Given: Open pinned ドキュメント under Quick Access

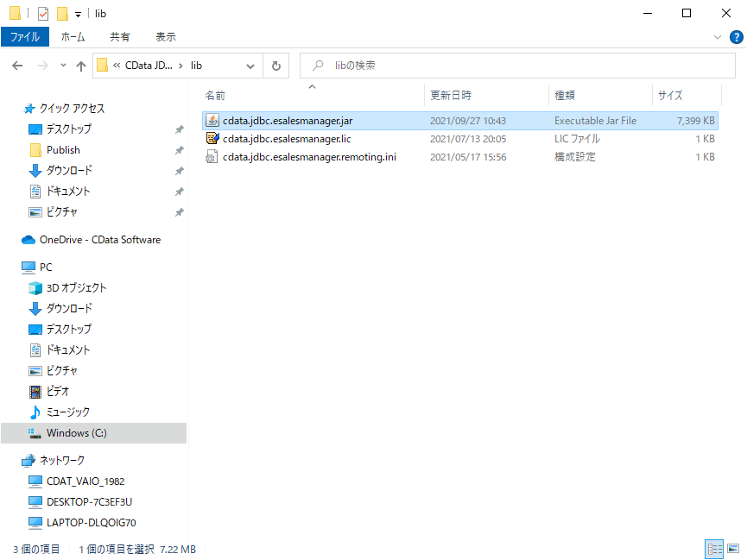Looking at the screenshot, I should pos(68,192).
